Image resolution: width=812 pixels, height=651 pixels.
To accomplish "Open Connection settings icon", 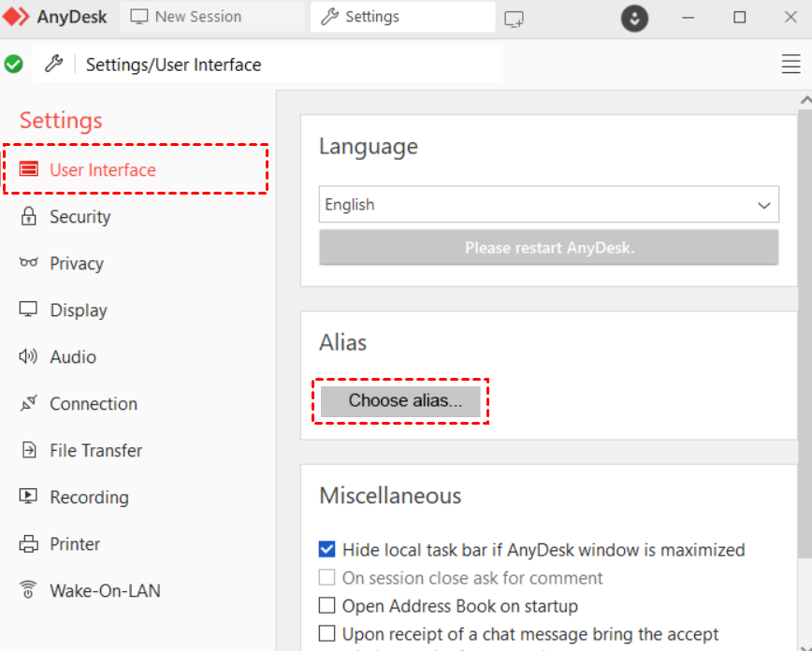I will click(29, 403).
